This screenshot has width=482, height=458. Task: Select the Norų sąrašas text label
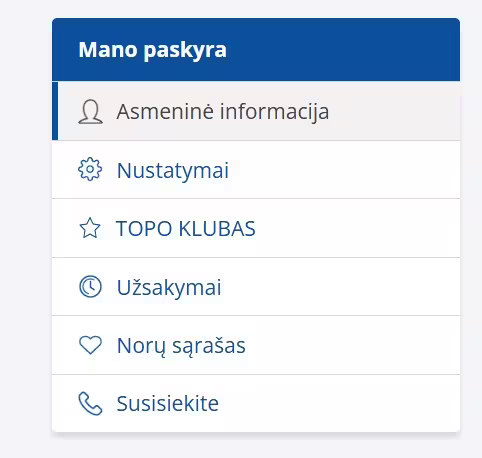(x=181, y=346)
